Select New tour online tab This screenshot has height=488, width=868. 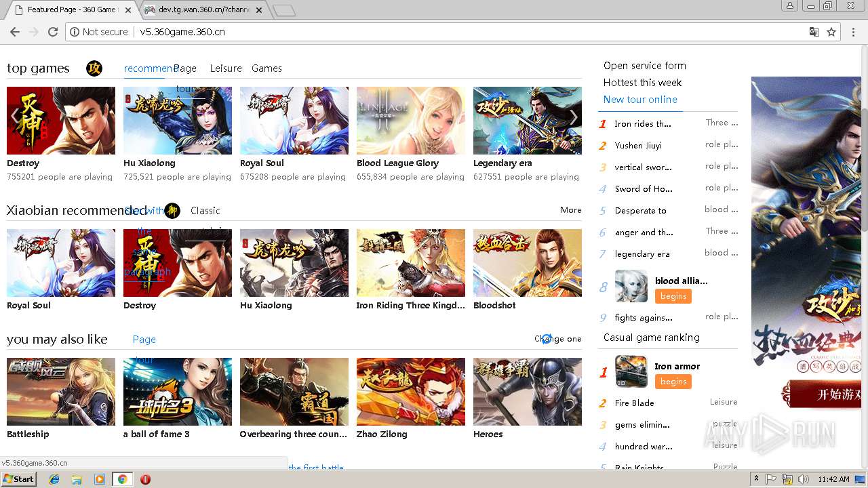point(640,100)
